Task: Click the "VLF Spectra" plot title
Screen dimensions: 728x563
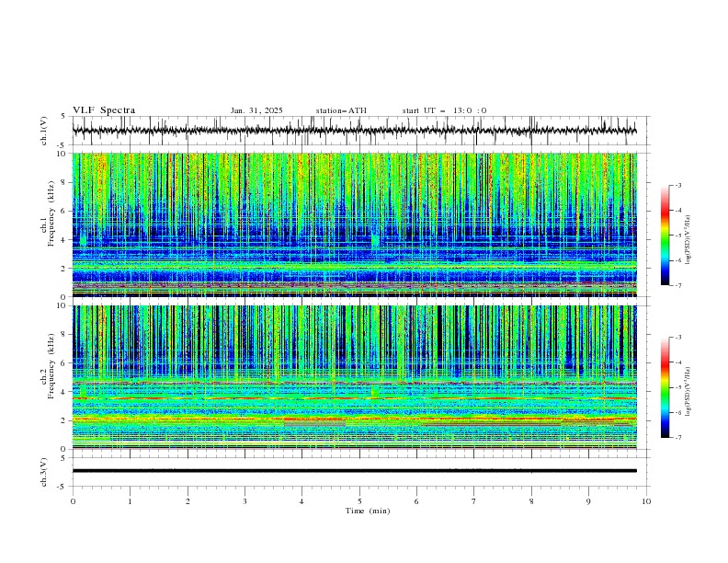Action: pyautogui.click(x=104, y=110)
